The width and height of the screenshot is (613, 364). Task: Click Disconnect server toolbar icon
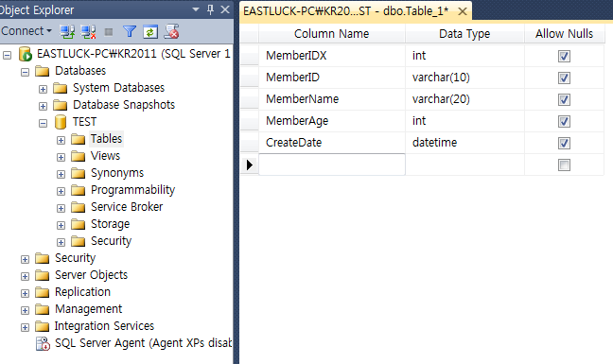(x=88, y=31)
